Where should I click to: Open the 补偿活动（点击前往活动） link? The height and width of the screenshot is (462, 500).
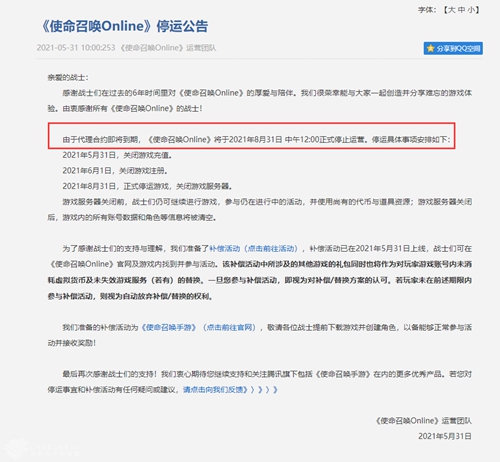(253, 248)
